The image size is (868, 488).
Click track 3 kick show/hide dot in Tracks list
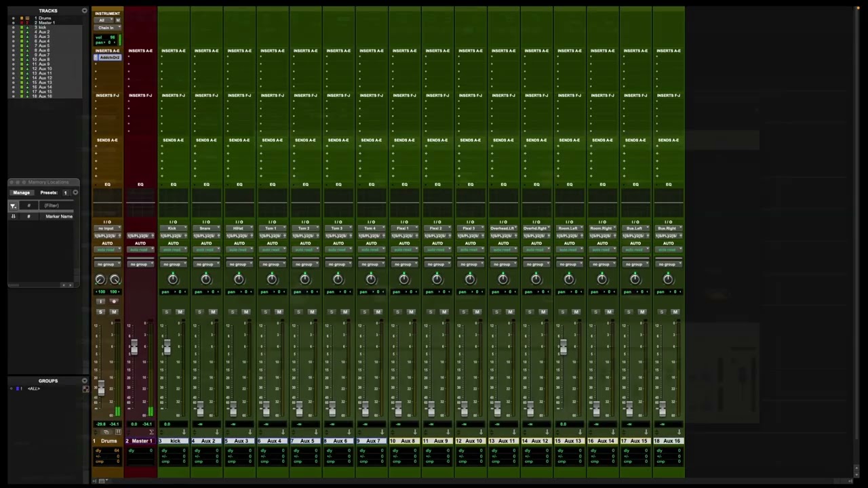(x=13, y=27)
